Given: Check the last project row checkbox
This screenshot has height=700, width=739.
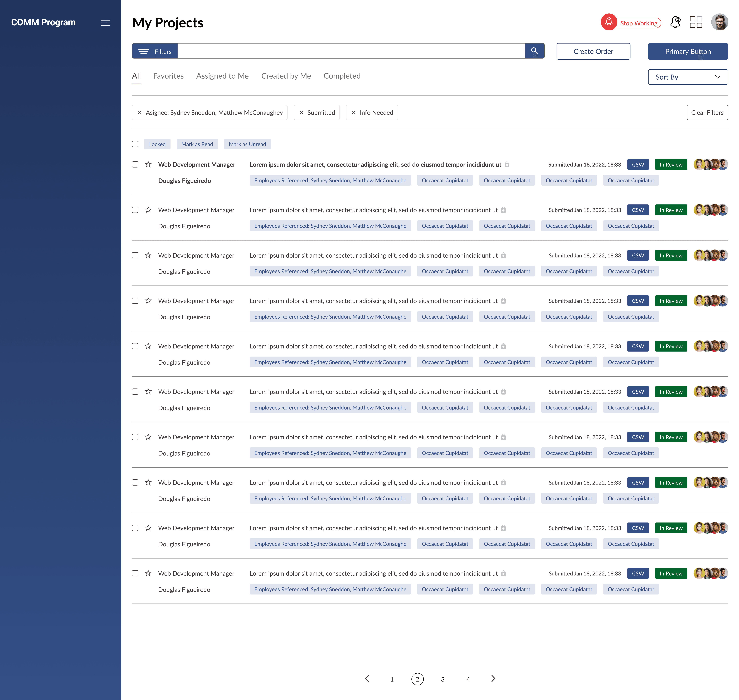Looking at the screenshot, I should click(x=135, y=573).
